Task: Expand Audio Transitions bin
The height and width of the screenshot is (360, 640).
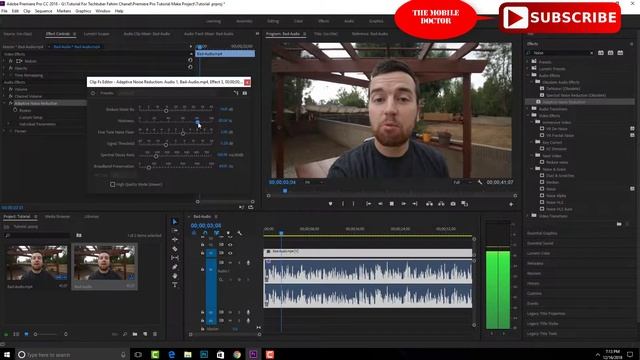Action: tap(528, 109)
